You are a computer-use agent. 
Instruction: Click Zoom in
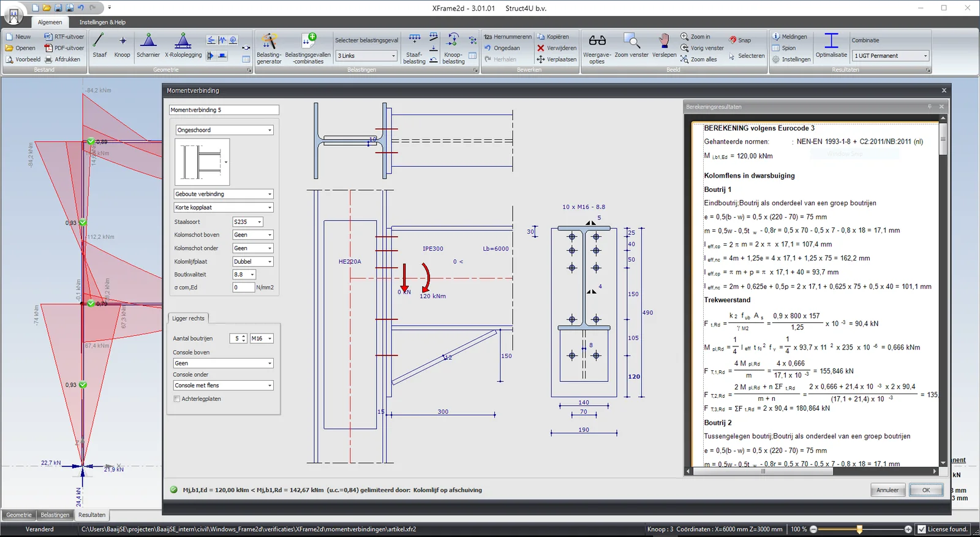pyautogui.click(x=696, y=37)
